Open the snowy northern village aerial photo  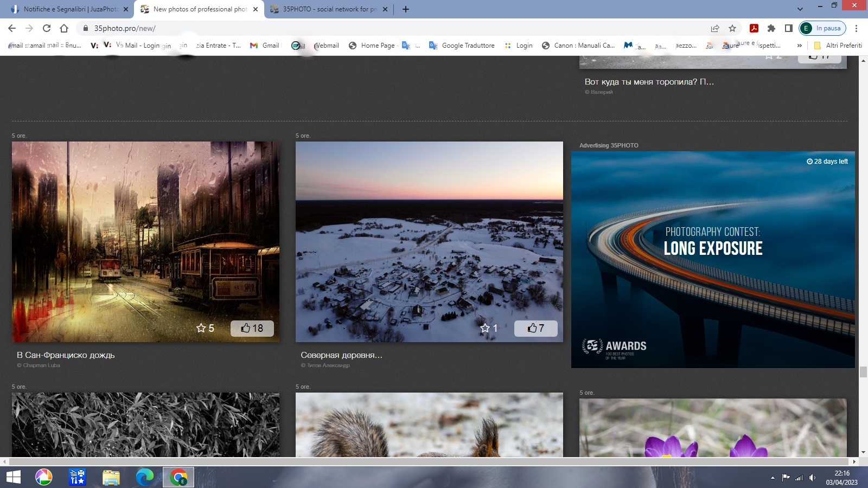429,242
